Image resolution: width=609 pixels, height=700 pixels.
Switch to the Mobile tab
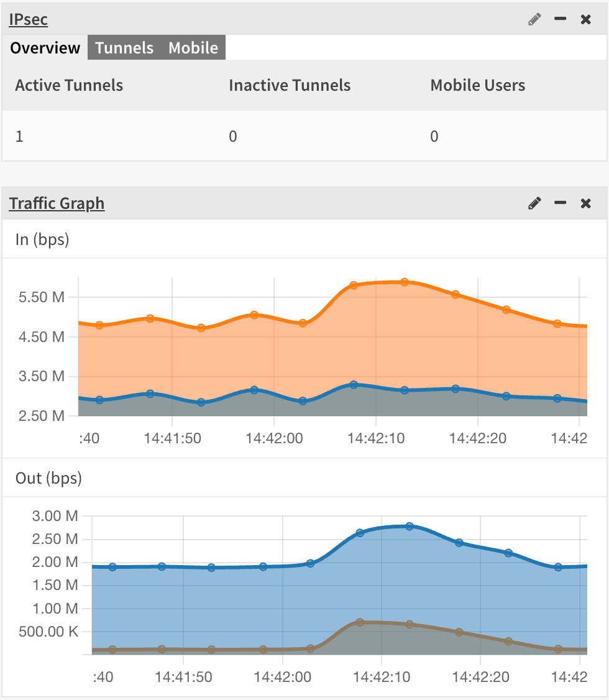click(x=193, y=47)
